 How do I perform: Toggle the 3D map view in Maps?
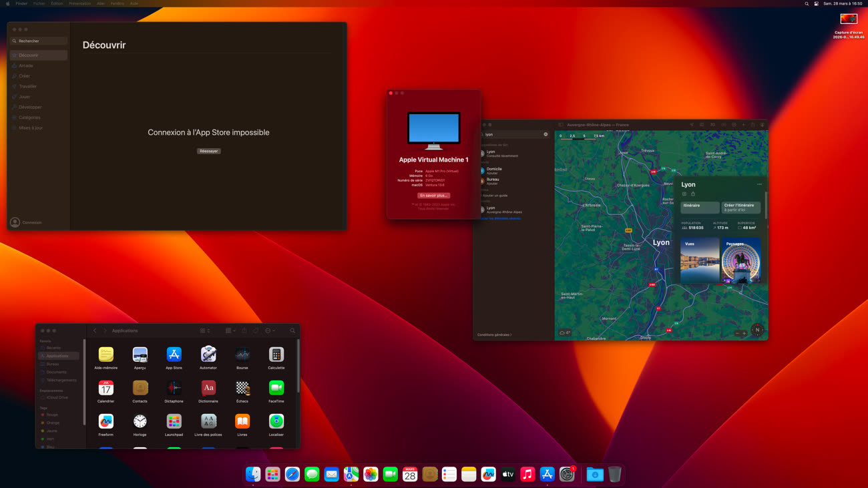pos(712,125)
